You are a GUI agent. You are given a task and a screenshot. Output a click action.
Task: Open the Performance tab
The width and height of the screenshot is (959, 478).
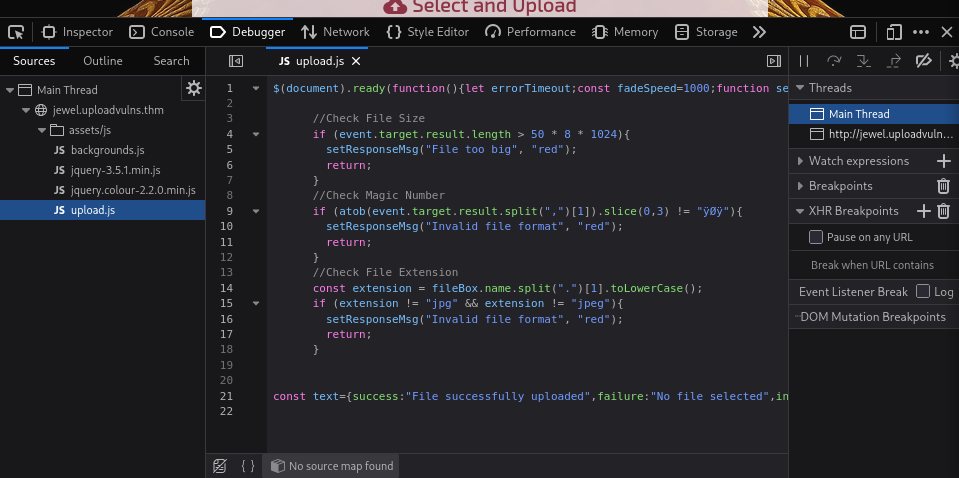(530, 32)
